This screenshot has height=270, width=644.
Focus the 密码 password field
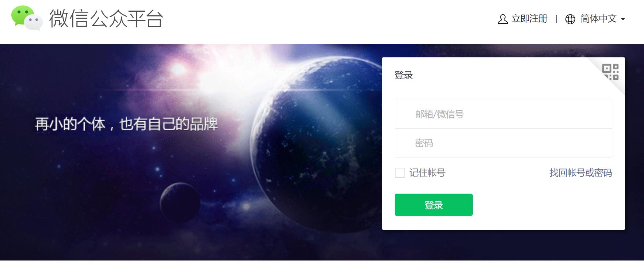tap(503, 143)
